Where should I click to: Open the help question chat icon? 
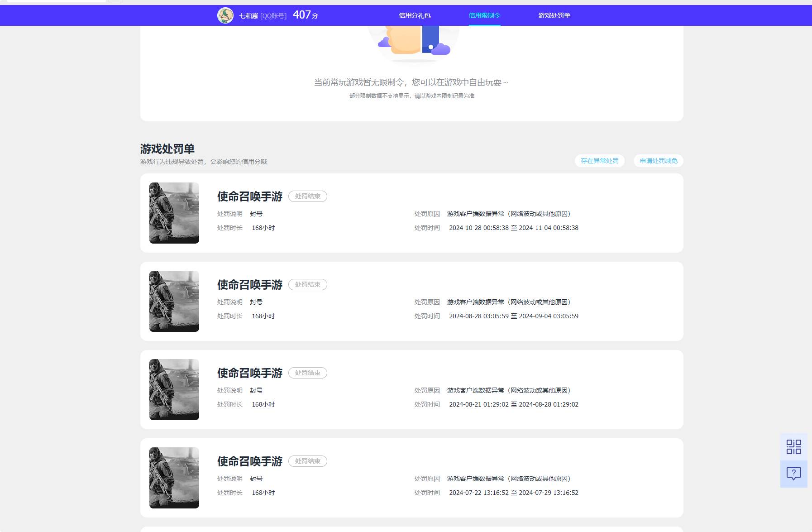(793, 474)
